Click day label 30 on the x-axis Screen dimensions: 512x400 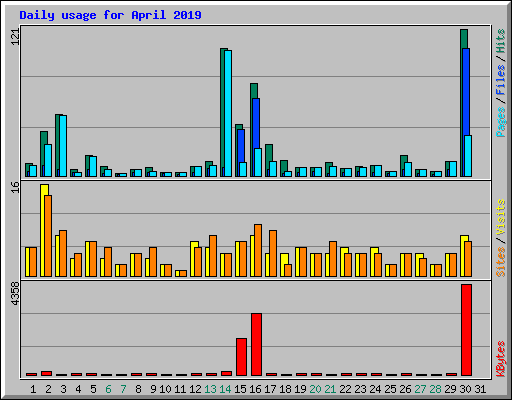click(465, 389)
